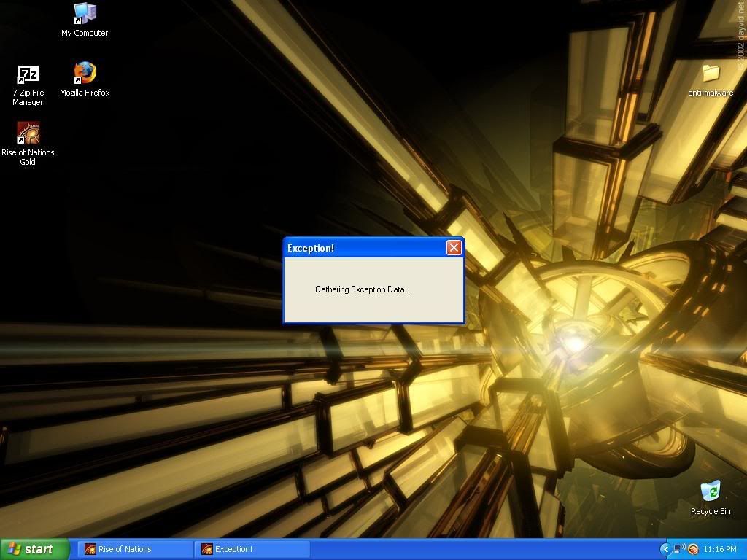
Task: Switch to Rise of Nations taskbar button
Action: click(136, 549)
